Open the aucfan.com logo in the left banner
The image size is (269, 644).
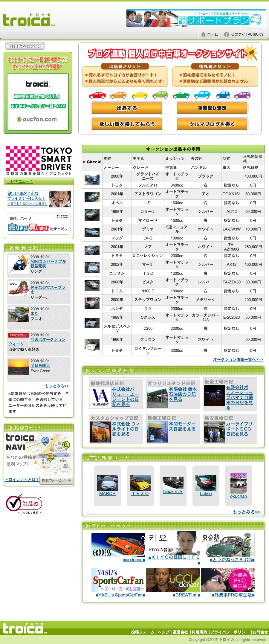pyautogui.click(x=37, y=119)
